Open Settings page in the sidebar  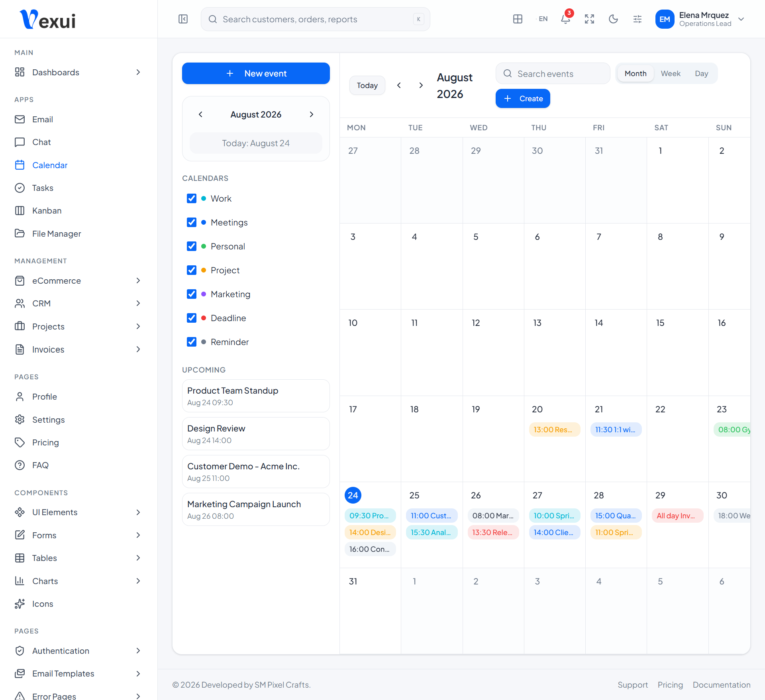click(x=78, y=420)
